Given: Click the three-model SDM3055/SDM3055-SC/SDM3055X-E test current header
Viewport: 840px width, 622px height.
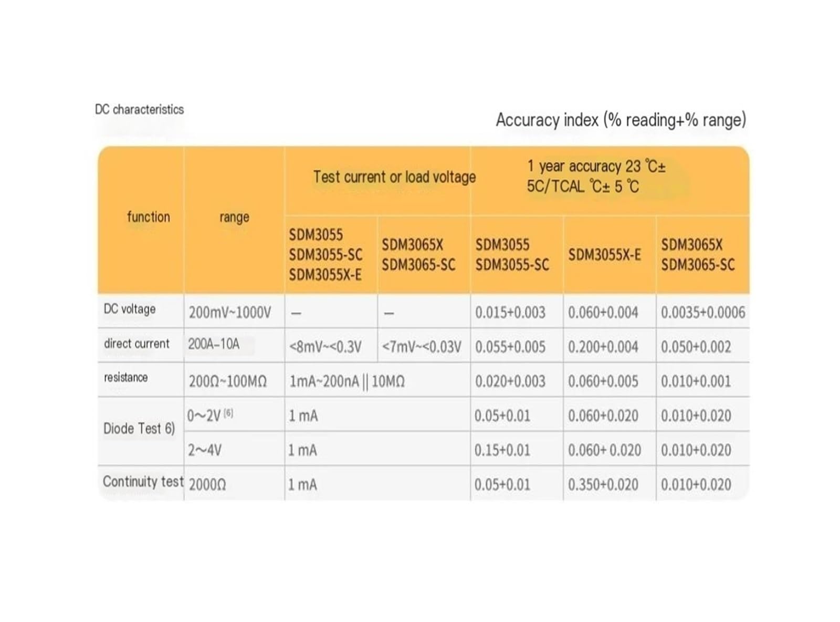Looking at the screenshot, I should tap(325, 255).
